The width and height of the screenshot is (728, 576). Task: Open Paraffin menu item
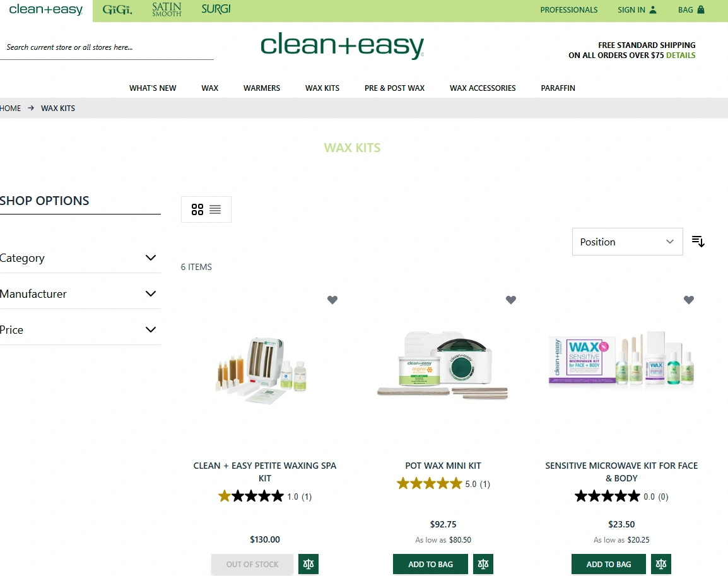pyautogui.click(x=558, y=88)
